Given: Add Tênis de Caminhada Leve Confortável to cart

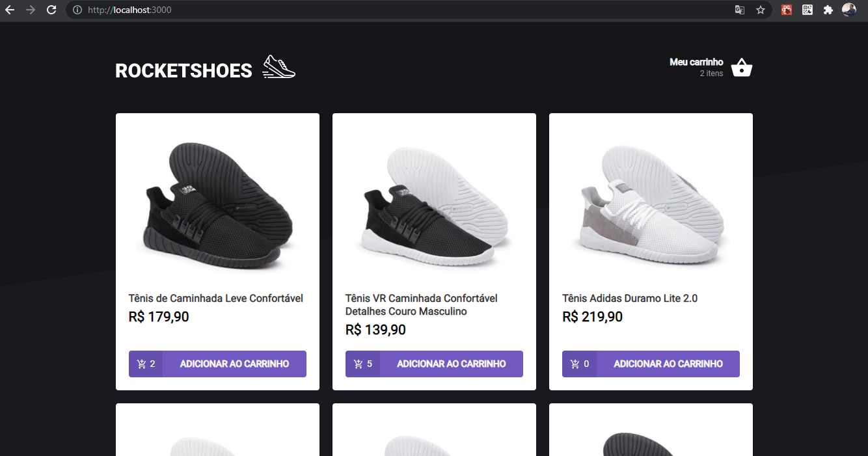Looking at the screenshot, I should pos(234,364).
